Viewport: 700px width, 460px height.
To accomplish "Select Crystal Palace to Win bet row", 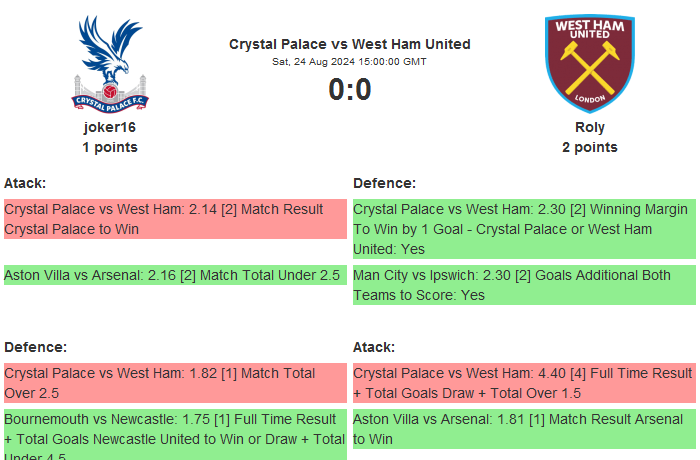I will [175, 219].
